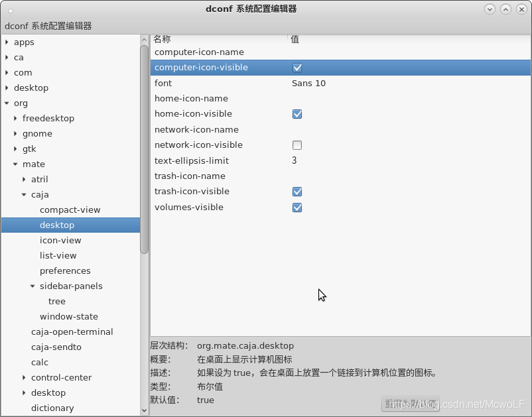532x417 pixels.
Task: Expand the top-level desktop node arrow
Action: pyautogui.click(x=7, y=88)
